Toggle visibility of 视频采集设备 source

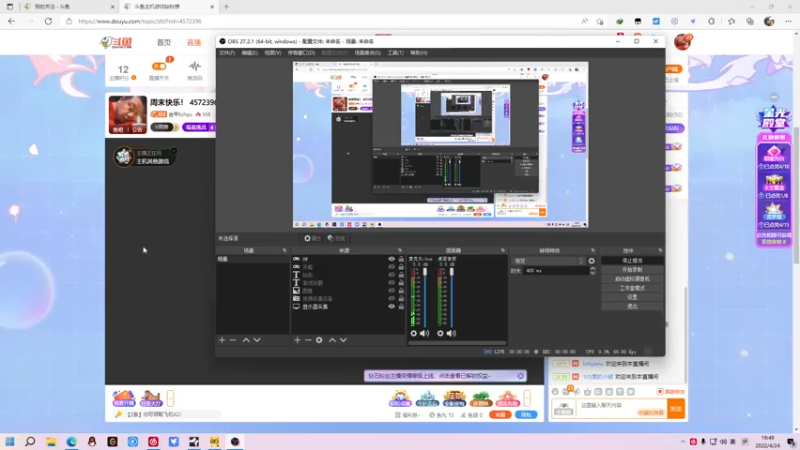(391, 298)
